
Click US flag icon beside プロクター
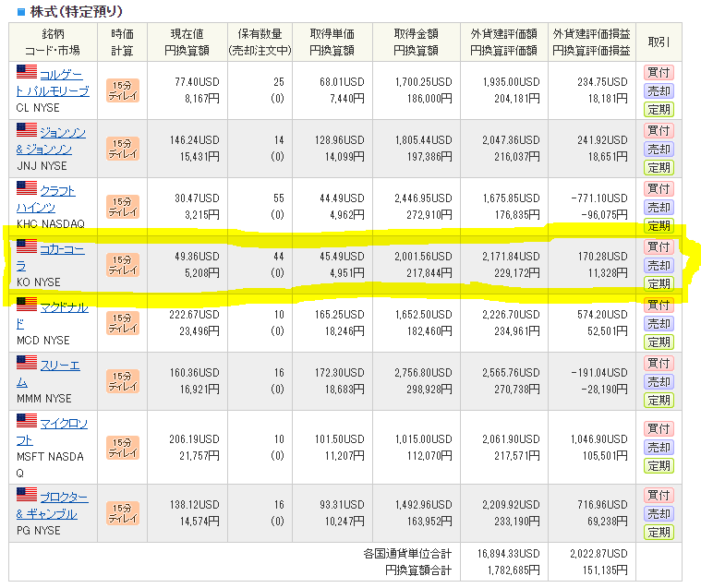[27, 495]
